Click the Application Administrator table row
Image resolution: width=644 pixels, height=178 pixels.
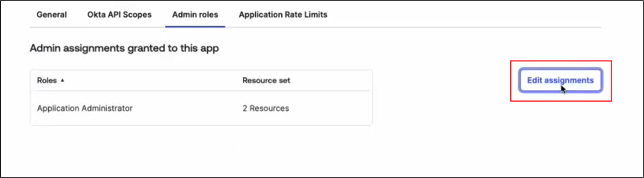click(201, 109)
